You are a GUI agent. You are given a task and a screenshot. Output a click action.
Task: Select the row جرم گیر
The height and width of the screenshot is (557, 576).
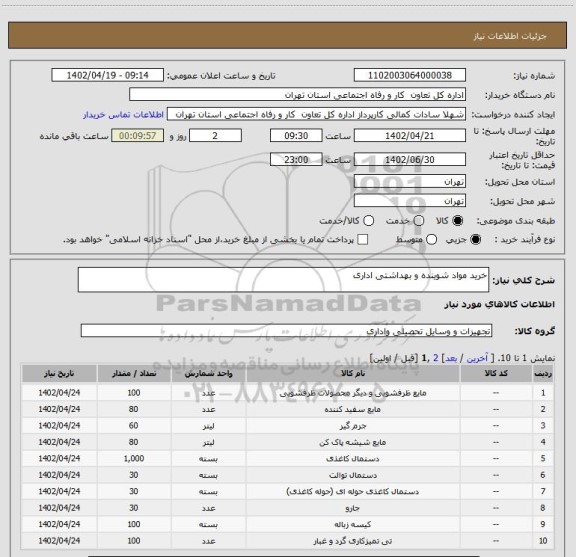[287, 426]
